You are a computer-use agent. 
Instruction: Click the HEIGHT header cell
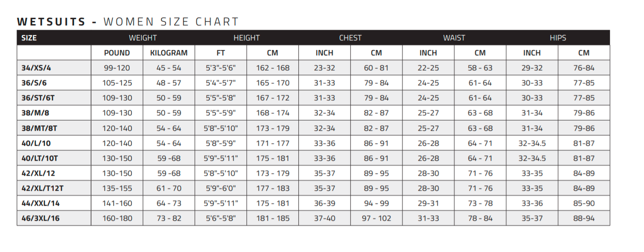click(x=247, y=38)
